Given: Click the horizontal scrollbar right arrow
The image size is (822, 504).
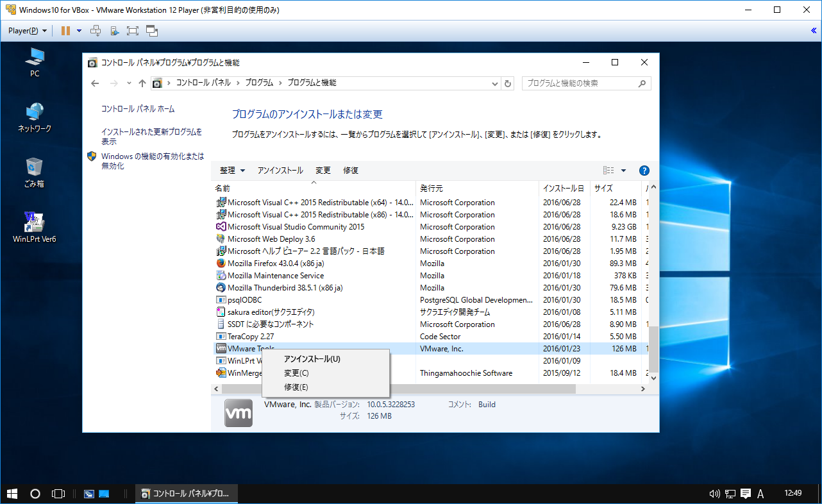Looking at the screenshot, I should 643,389.
